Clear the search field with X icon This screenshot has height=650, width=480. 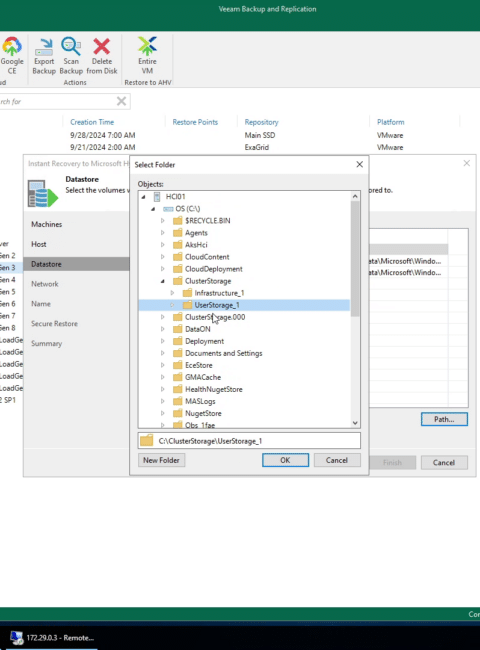pyautogui.click(x=121, y=101)
